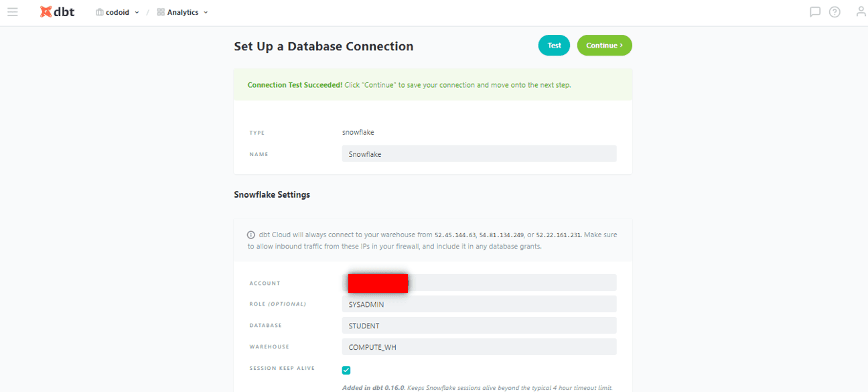Open the help question mark icon

click(x=835, y=11)
